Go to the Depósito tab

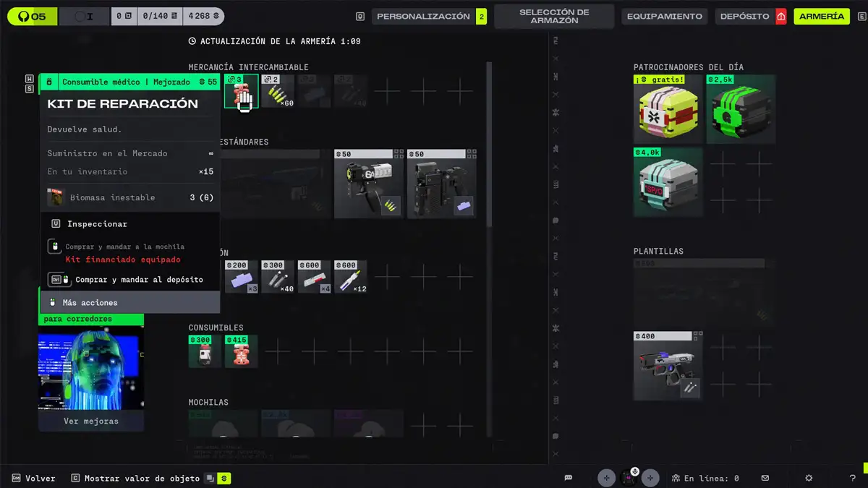coord(744,16)
